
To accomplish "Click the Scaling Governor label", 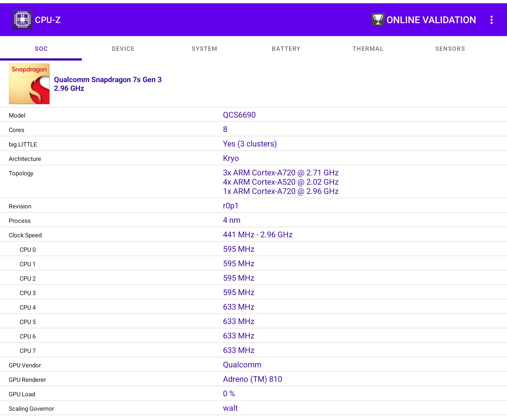I will point(31,409).
